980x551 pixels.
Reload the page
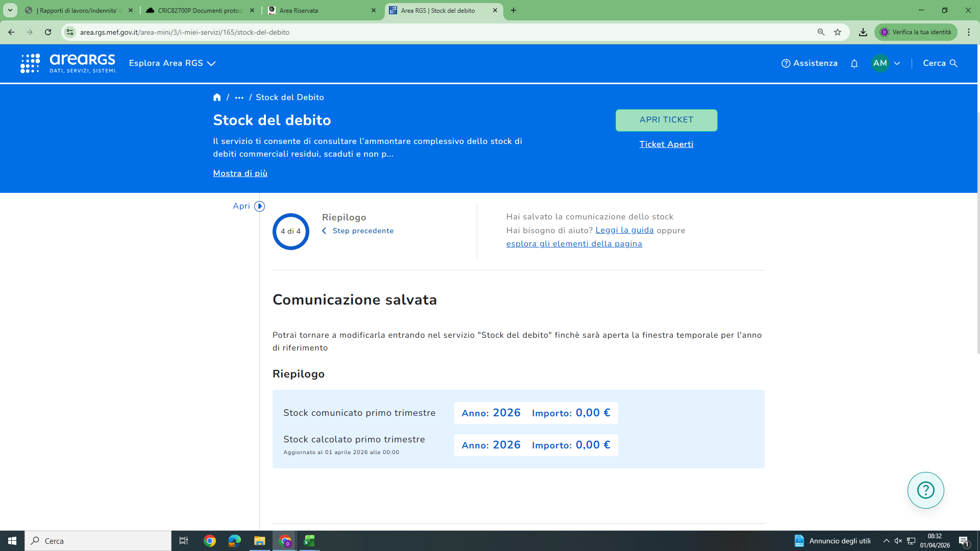click(48, 32)
